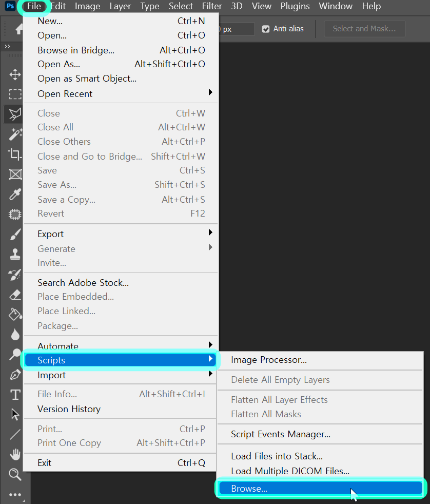Select the Frame tool
Viewport: 430px width, 504px height.
pos(15,174)
